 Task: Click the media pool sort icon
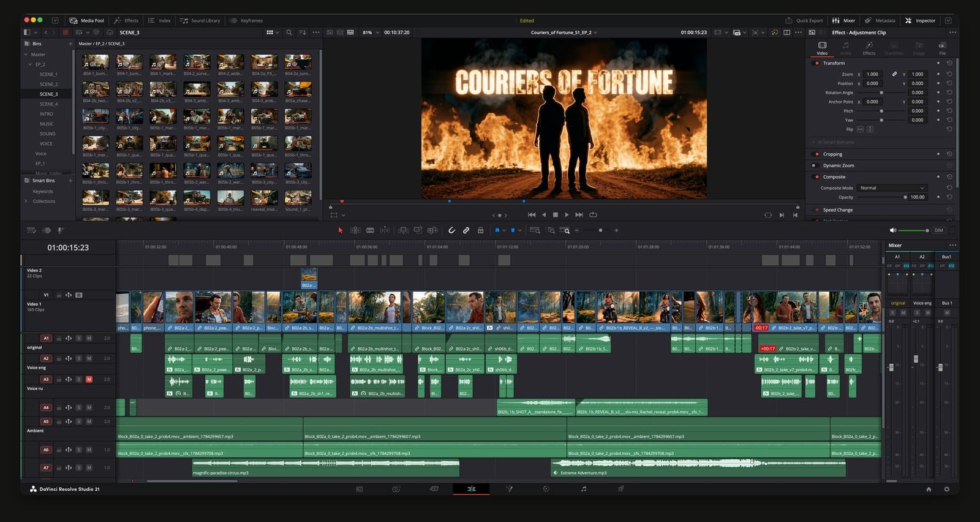[x=303, y=32]
